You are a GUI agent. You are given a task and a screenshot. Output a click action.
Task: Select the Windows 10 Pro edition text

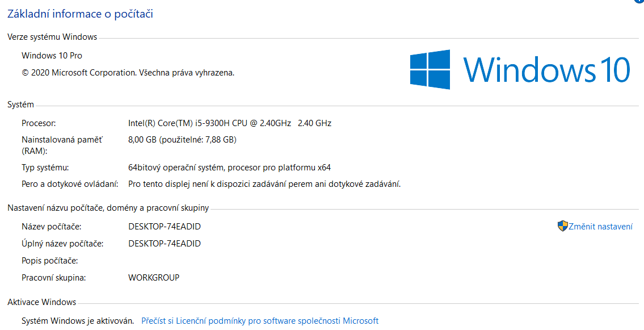click(x=52, y=56)
